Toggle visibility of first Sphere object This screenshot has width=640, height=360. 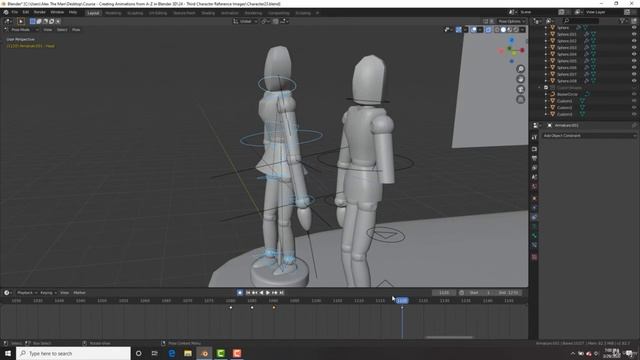point(634,28)
